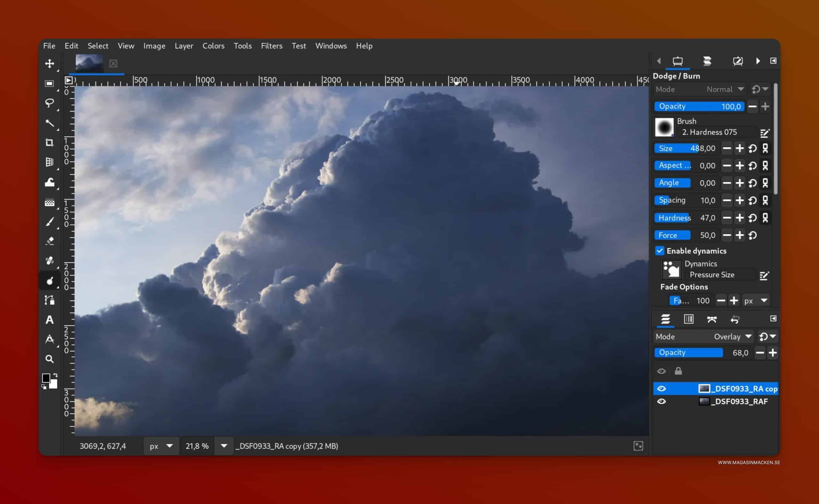
Task: Open tab configuration menu of Tool Options dock
Action: (773, 61)
